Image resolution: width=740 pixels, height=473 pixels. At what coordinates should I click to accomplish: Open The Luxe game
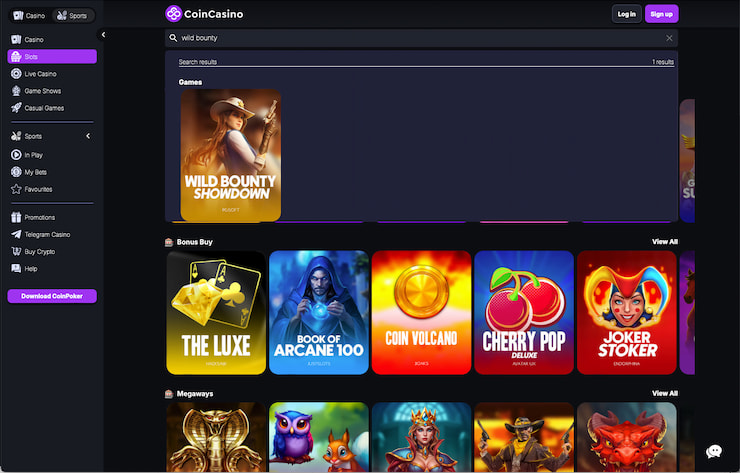(x=216, y=313)
